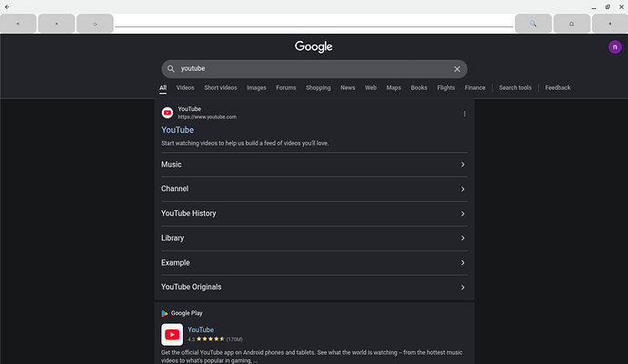The image size is (628, 364).
Task: Open the Flights tab
Action: 446,87
